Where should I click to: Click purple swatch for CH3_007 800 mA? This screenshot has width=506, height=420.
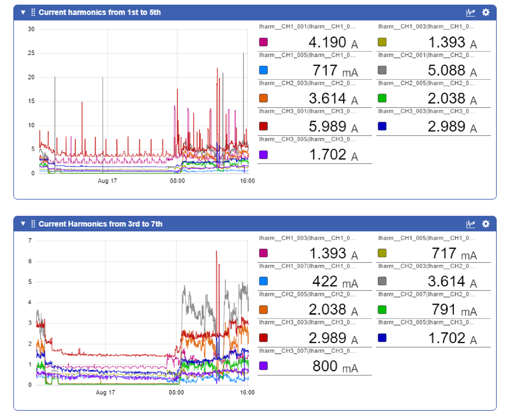pyautogui.click(x=263, y=366)
